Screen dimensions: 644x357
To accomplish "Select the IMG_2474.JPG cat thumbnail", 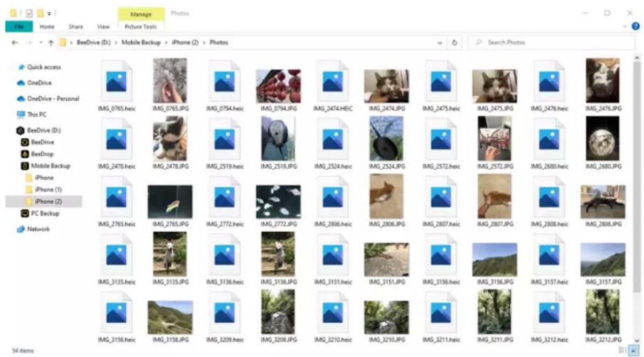I will tap(386, 86).
